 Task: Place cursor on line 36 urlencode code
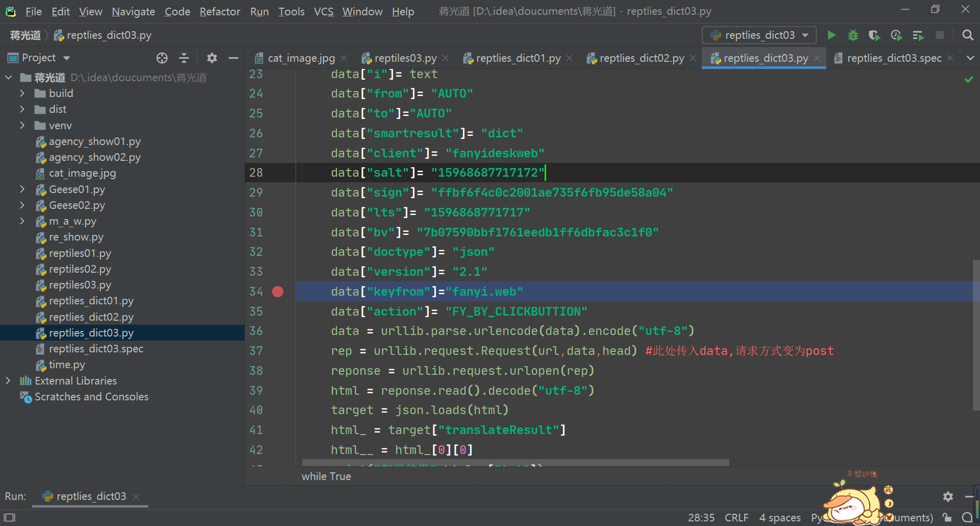[512, 331]
